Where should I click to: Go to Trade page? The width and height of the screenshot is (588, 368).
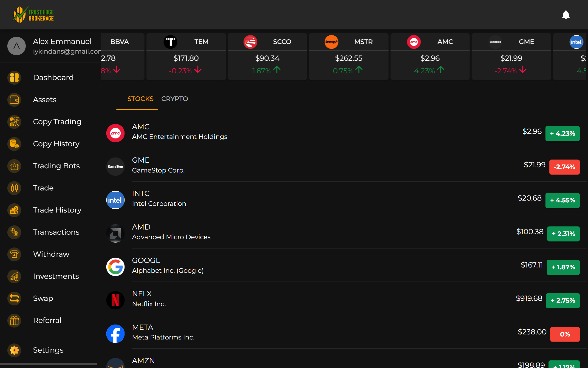click(50, 188)
